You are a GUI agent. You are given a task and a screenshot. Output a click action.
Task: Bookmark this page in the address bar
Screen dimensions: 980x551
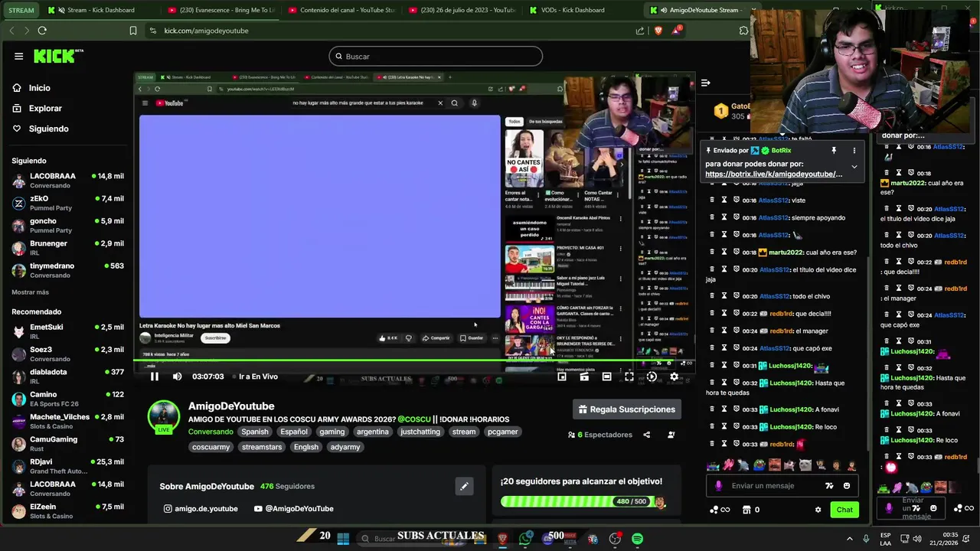tap(133, 31)
